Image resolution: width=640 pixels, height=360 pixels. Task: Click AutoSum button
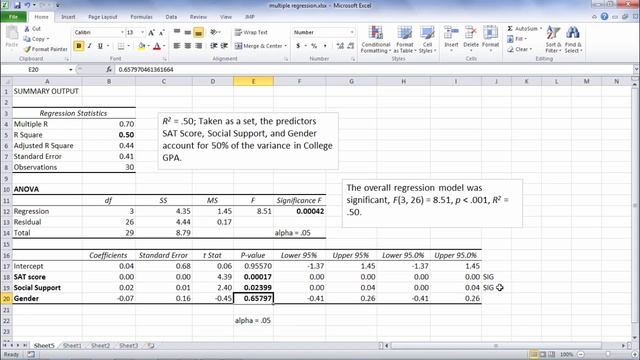click(524, 29)
